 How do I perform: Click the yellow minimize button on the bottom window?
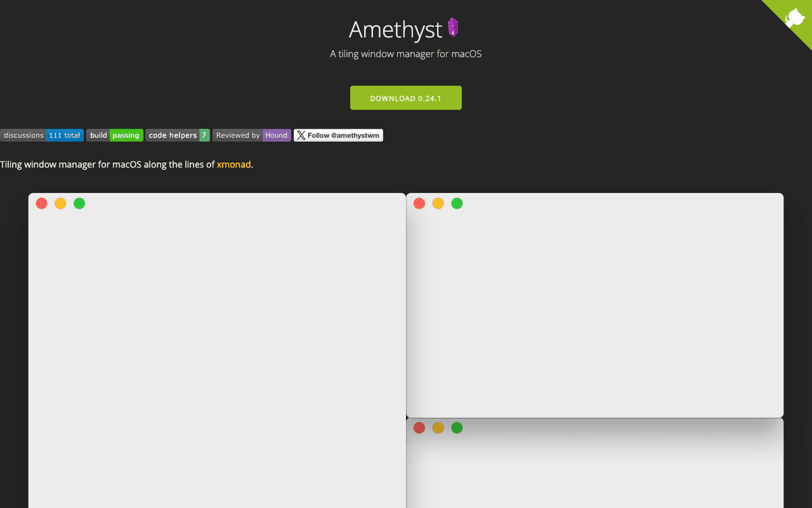438,427
